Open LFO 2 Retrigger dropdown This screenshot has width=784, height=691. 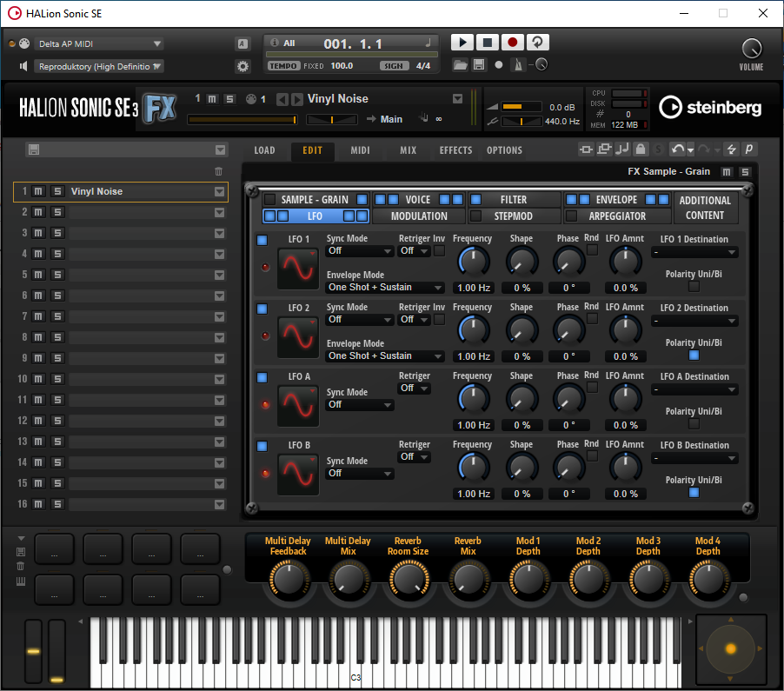point(414,320)
